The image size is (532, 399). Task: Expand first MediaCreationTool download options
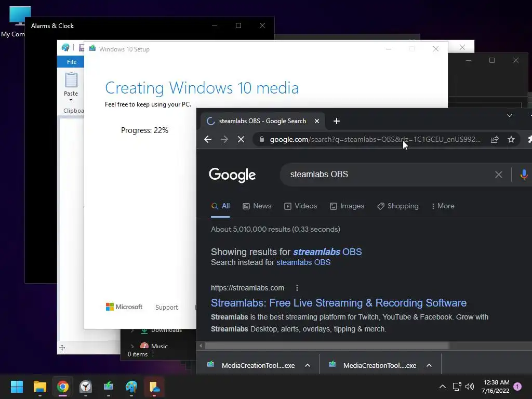pos(308,365)
